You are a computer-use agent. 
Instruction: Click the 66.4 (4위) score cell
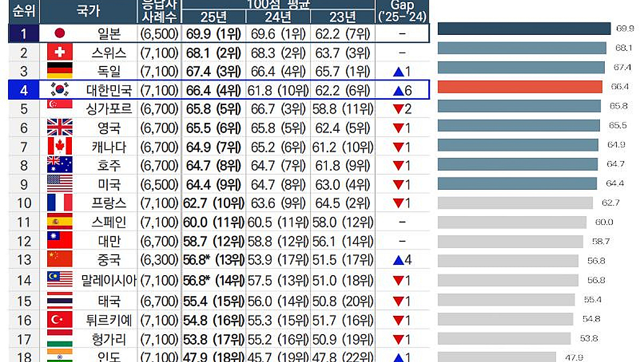click(x=214, y=90)
